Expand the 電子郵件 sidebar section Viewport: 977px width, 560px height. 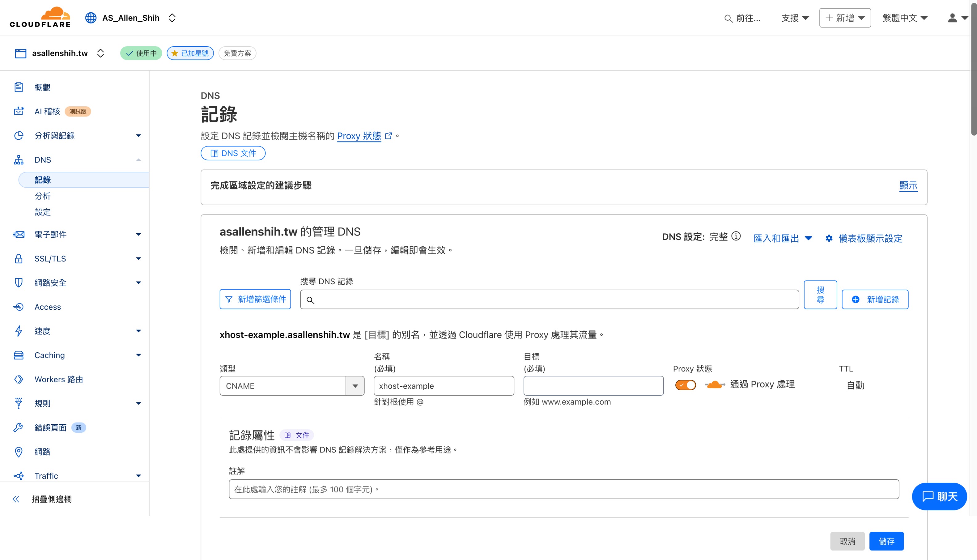click(x=138, y=235)
